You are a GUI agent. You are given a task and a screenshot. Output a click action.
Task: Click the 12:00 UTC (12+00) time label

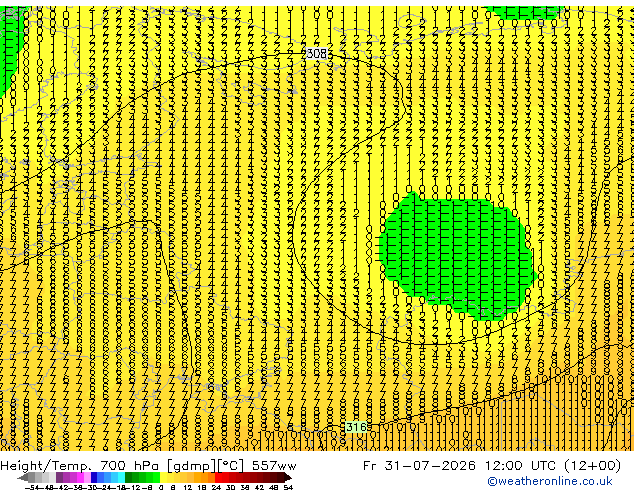click(x=553, y=466)
